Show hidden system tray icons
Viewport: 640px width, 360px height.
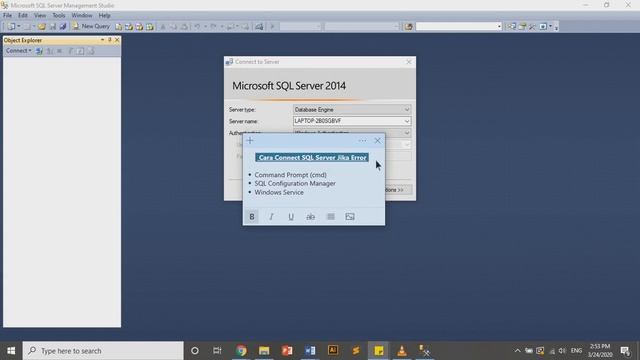(517, 351)
